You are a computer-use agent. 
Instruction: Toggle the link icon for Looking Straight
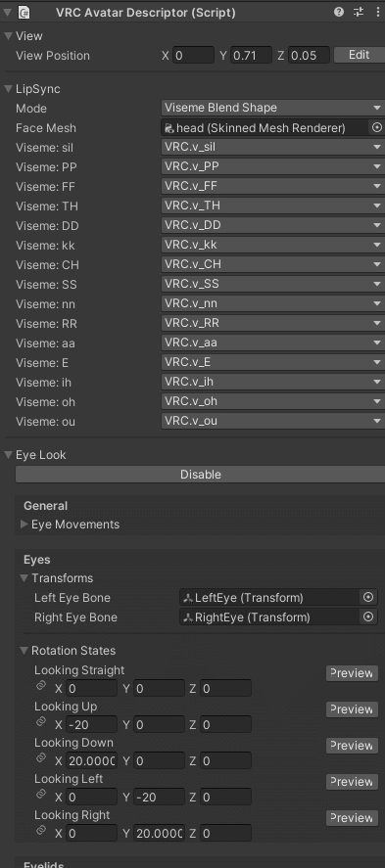coord(40,686)
